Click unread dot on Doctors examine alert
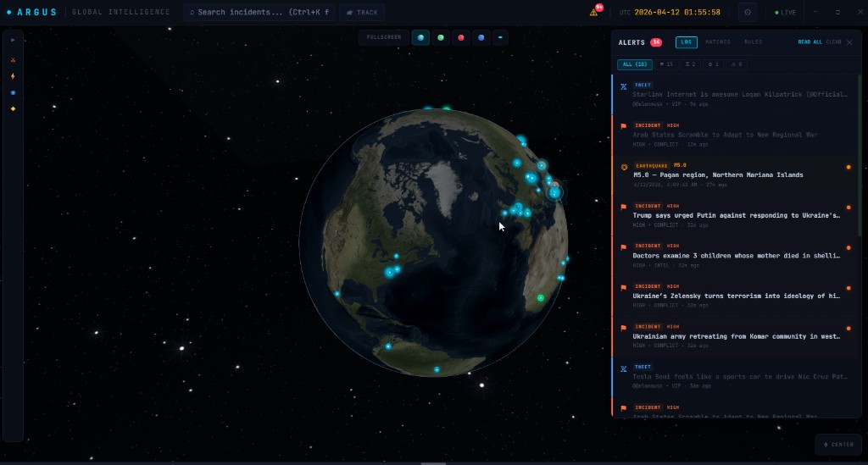The height and width of the screenshot is (465, 868). [848, 247]
